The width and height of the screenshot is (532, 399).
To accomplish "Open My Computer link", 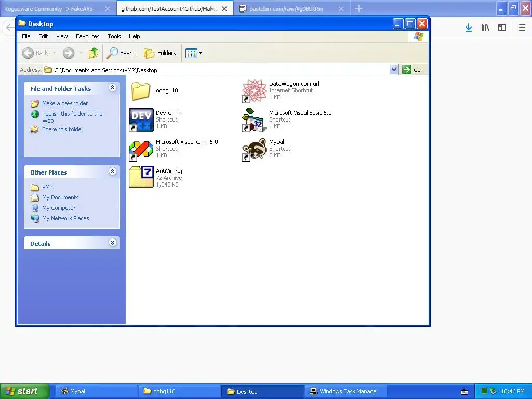I will pos(59,208).
